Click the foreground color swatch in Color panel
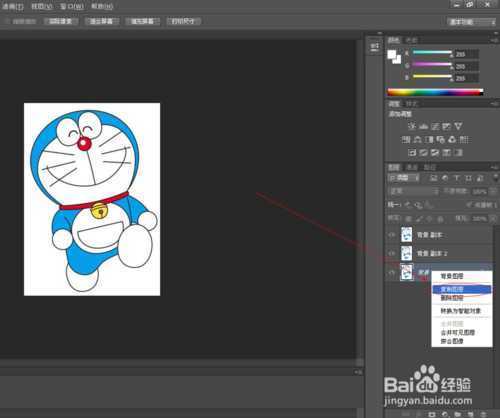The height and width of the screenshot is (418, 500). [392, 54]
